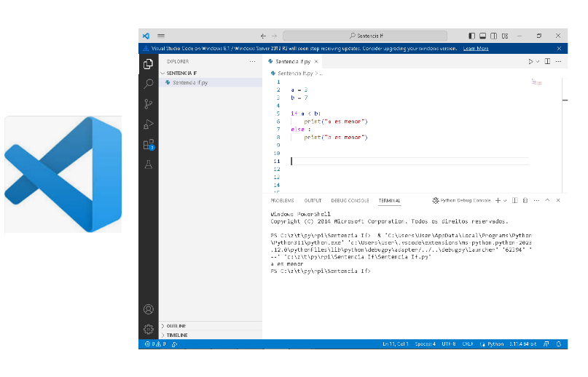Click the print("a es menor") line 6
The height and width of the screenshot is (377, 588).
tap(336, 122)
